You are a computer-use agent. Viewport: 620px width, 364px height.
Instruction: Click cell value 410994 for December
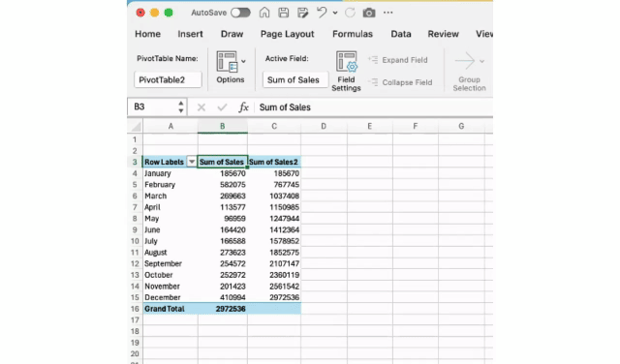(x=232, y=297)
